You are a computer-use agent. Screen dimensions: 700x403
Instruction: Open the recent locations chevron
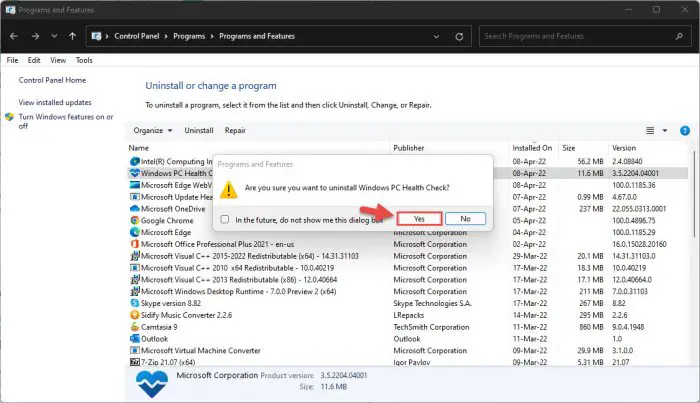point(54,36)
